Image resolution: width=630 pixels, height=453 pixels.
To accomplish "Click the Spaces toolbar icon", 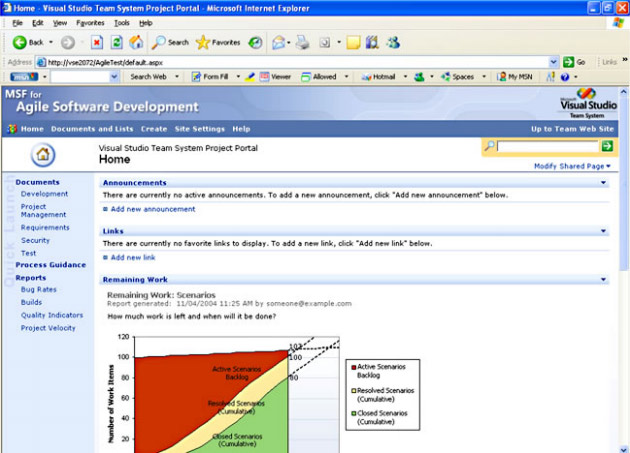I will click(x=446, y=76).
